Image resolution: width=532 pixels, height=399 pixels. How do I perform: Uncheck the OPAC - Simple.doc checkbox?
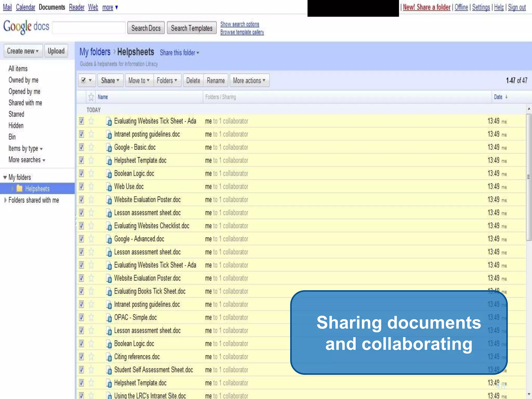(82, 317)
